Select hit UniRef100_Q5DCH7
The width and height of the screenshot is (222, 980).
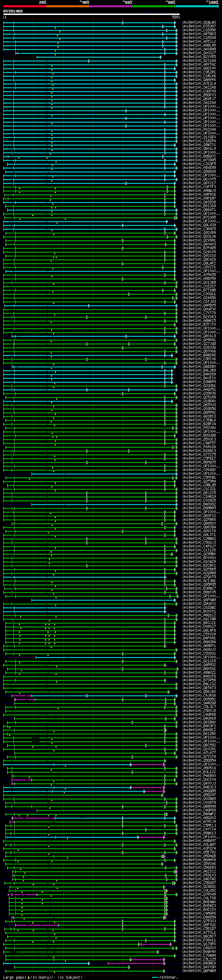tap(199, 795)
